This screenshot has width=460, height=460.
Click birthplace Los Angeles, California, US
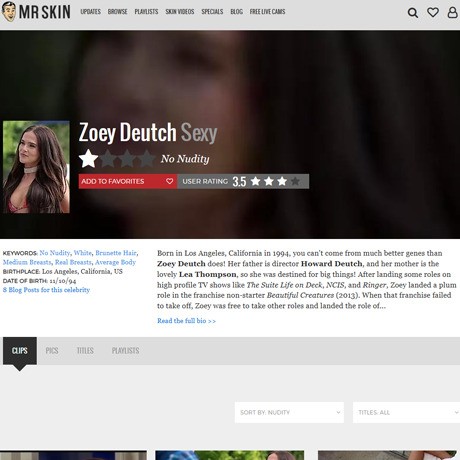(82, 271)
